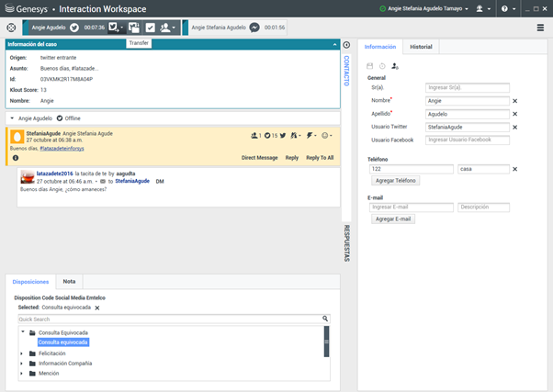Expand the Mención folder
The height and width of the screenshot is (392, 553).
coord(22,374)
